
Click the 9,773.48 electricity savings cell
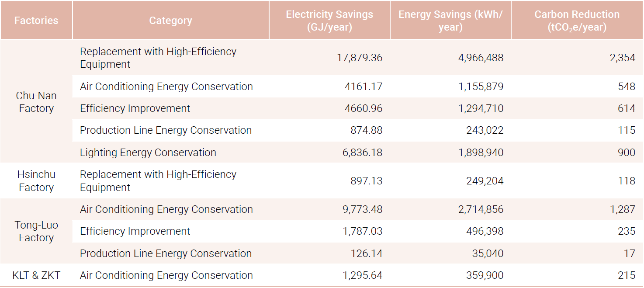pyautogui.click(x=363, y=209)
